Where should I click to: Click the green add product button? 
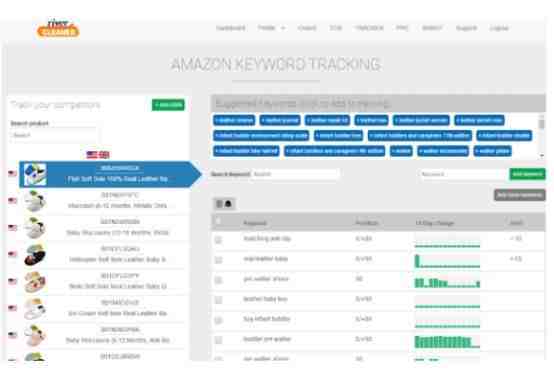pos(168,105)
